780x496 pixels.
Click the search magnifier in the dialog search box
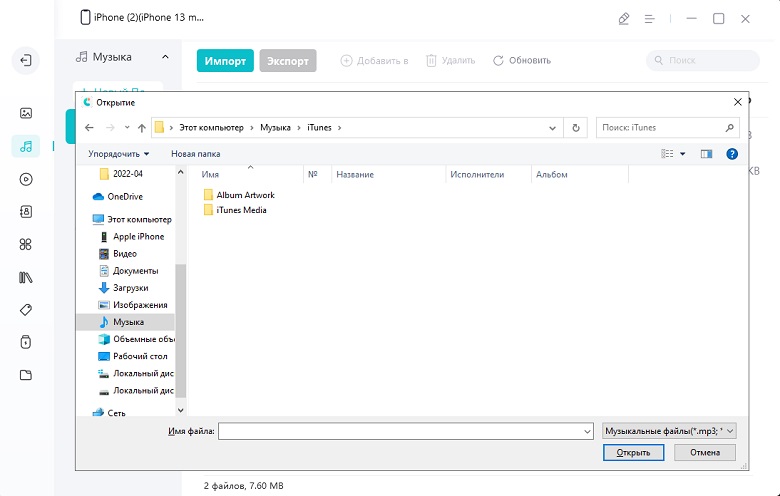coord(729,128)
